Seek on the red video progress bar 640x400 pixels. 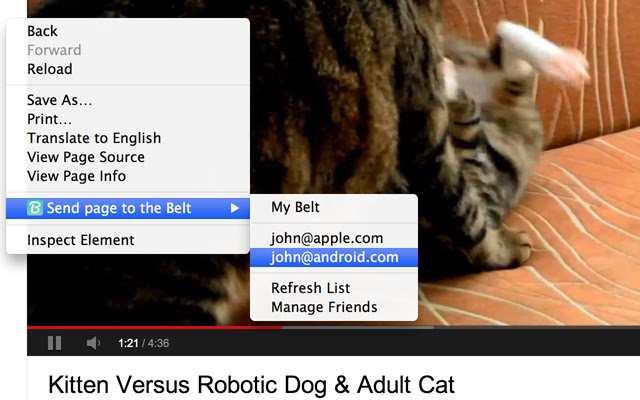(x=155, y=327)
